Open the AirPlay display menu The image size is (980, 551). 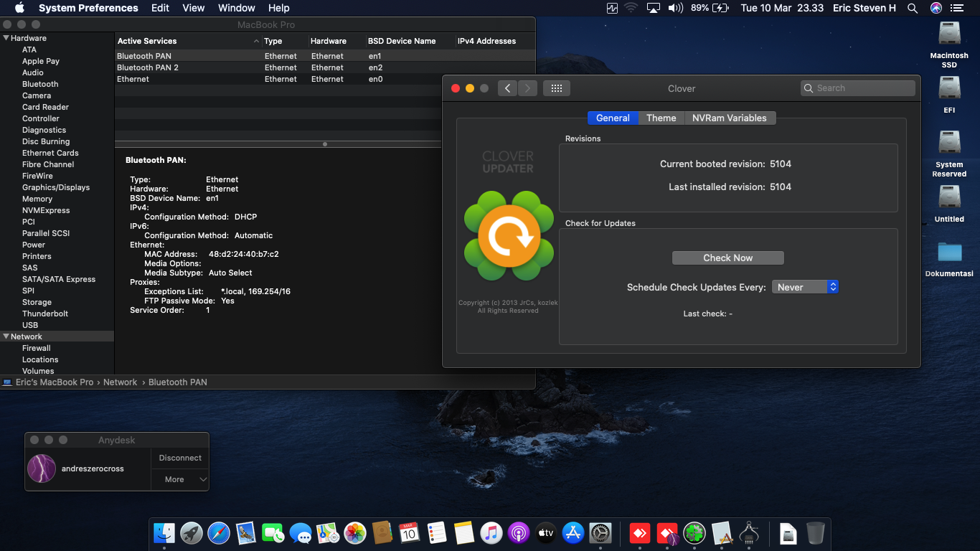pyautogui.click(x=653, y=8)
